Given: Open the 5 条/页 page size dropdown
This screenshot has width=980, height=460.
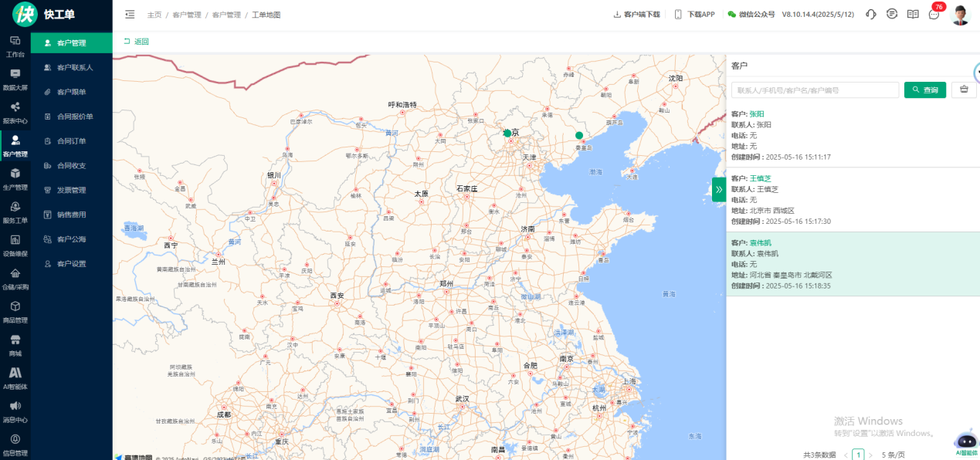Looking at the screenshot, I should click(890, 455).
